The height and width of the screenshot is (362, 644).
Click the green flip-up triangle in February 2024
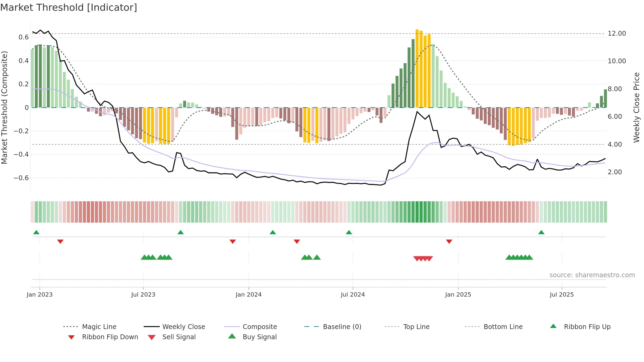click(273, 232)
